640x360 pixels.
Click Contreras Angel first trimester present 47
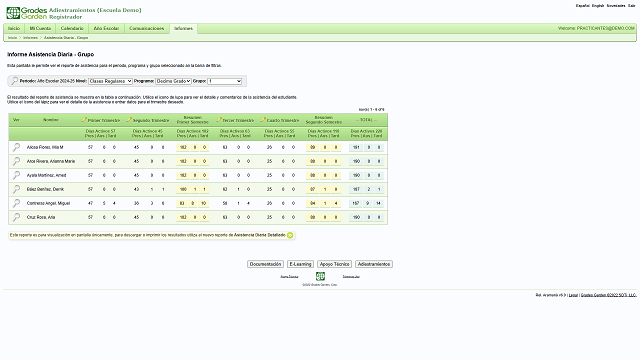tap(90, 203)
